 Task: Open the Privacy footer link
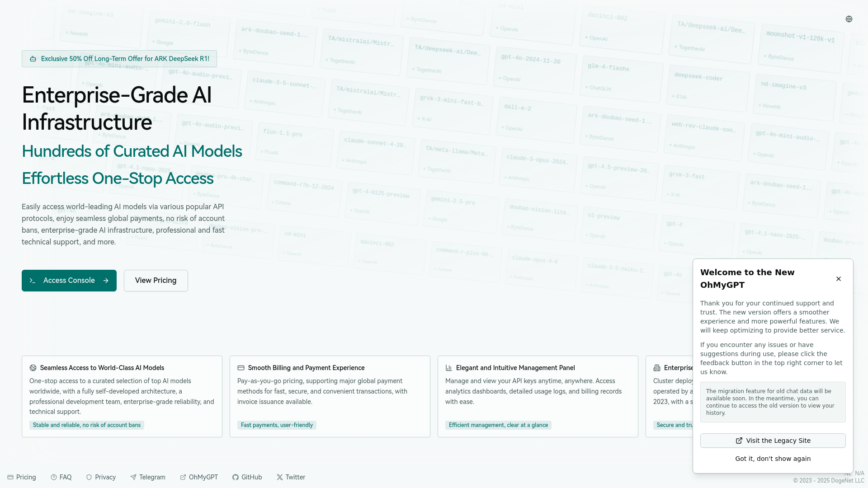101,477
